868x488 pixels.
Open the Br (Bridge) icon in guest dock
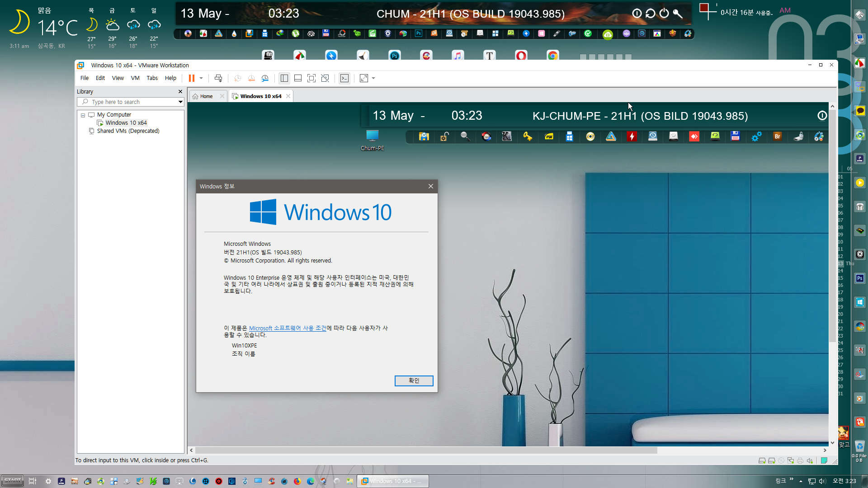click(x=778, y=136)
